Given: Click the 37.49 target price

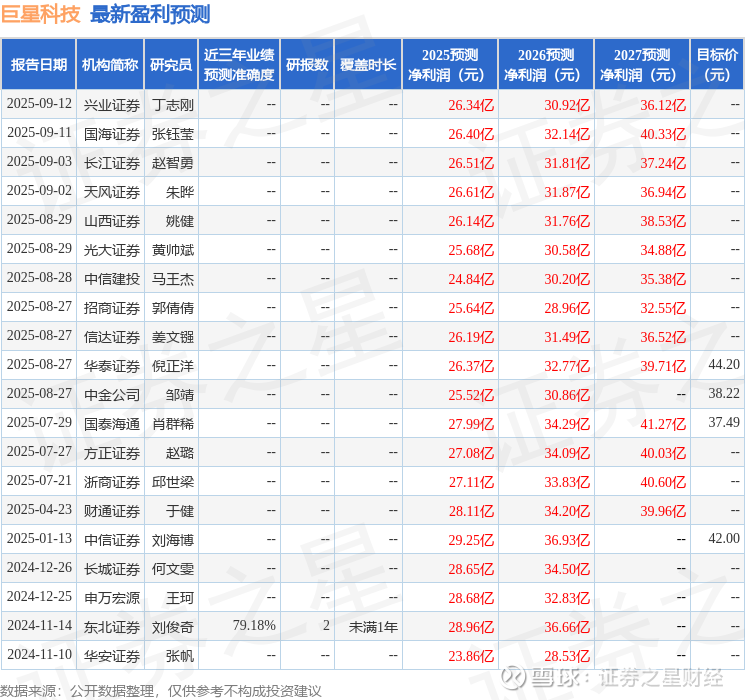Looking at the screenshot, I should (x=724, y=422).
